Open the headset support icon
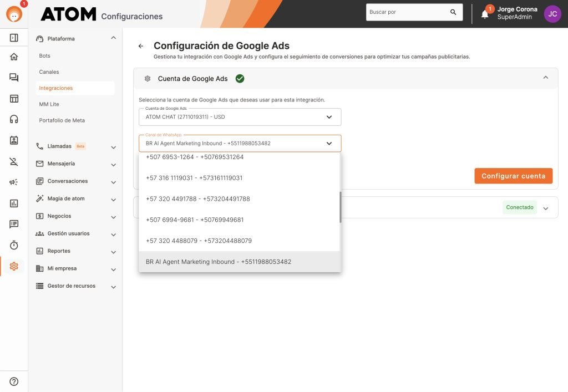This screenshot has height=392, width=568. tap(14, 119)
